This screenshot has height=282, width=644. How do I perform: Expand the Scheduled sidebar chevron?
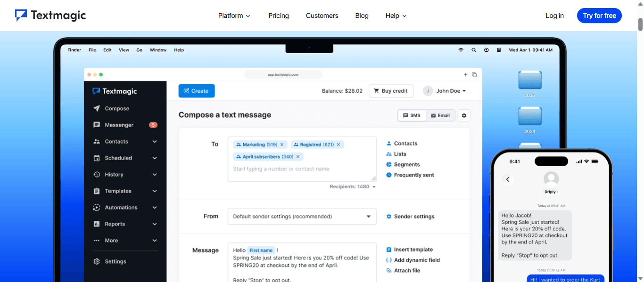(x=155, y=158)
